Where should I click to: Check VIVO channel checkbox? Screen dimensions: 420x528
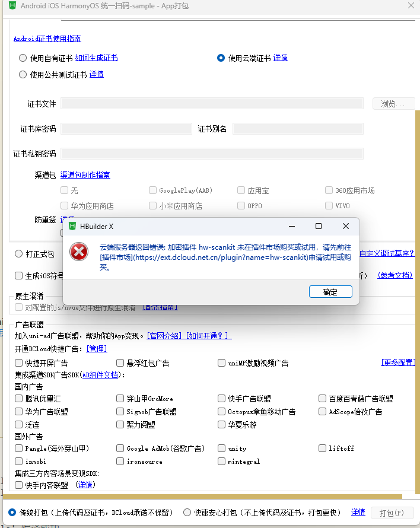pyautogui.click(x=329, y=205)
